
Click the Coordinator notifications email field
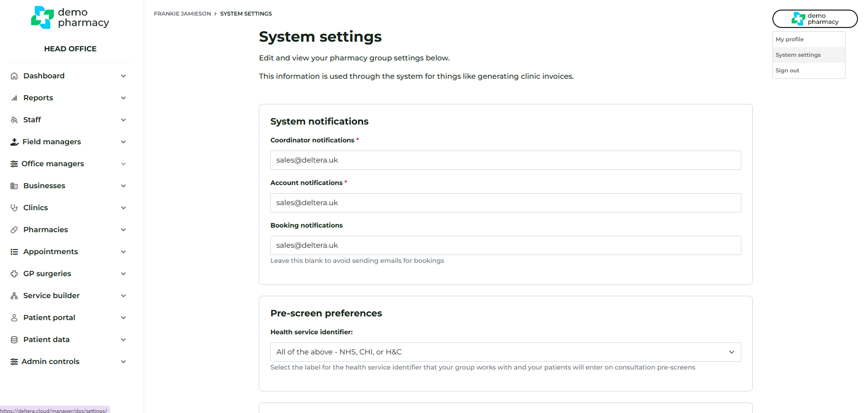[505, 160]
